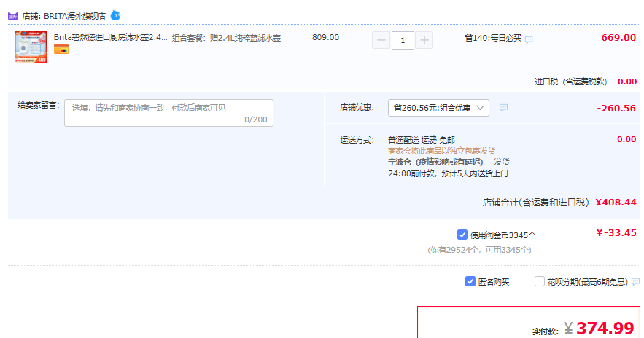Increase quantity with the plus button
The image size is (644, 338).
point(424,40)
